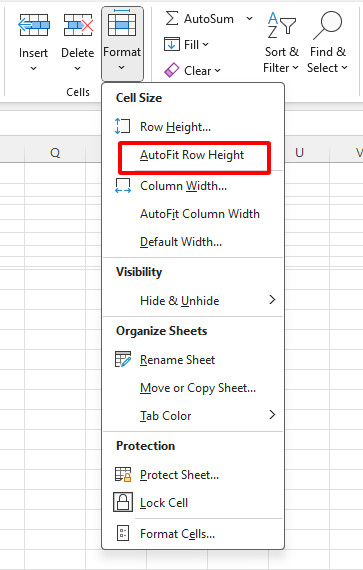Click the Find & Select magnifier icon
Viewport: 363px width, 570px height.
click(327, 25)
